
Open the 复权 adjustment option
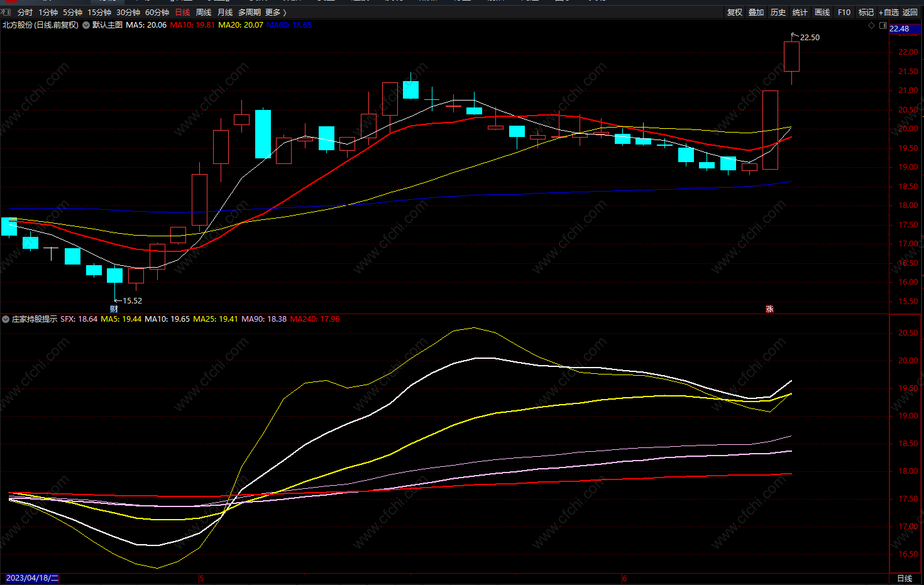pyautogui.click(x=735, y=12)
